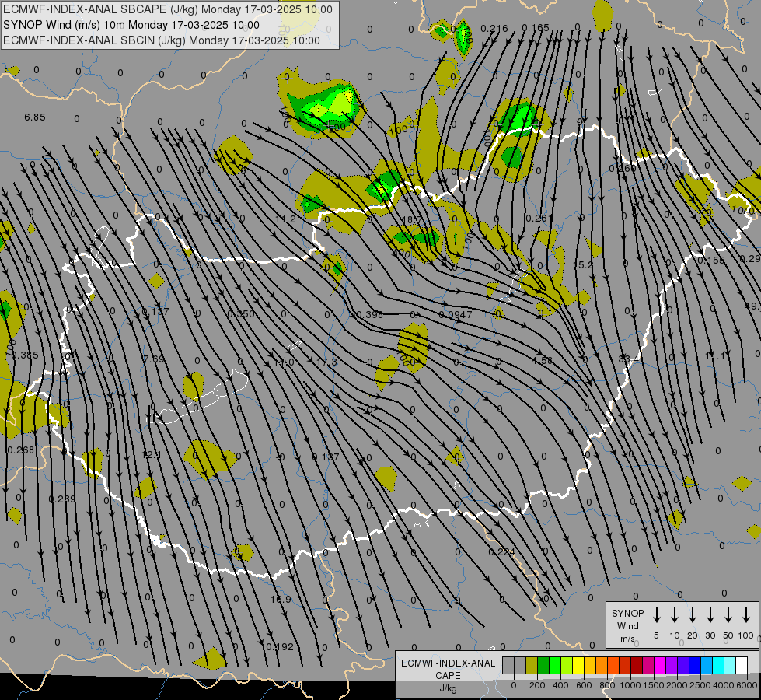761x700 pixels.
Task: Click the 0.385 value on map
Action: (x=24, y=355)
